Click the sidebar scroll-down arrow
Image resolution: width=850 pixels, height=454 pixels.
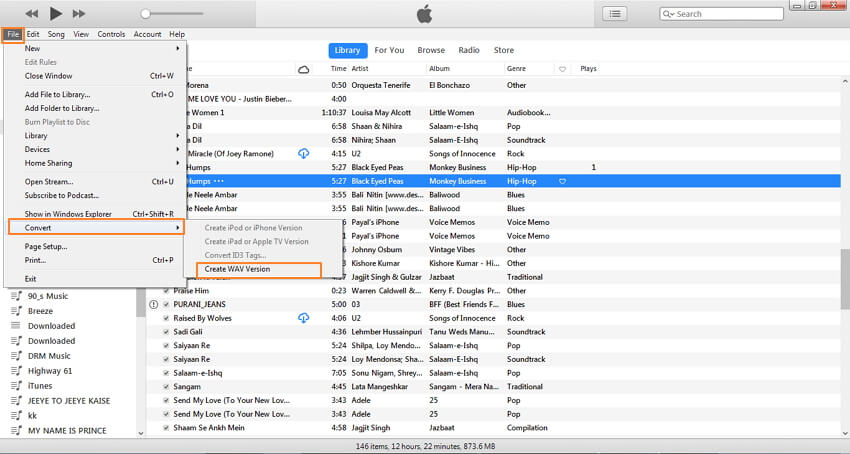point(141,433)
